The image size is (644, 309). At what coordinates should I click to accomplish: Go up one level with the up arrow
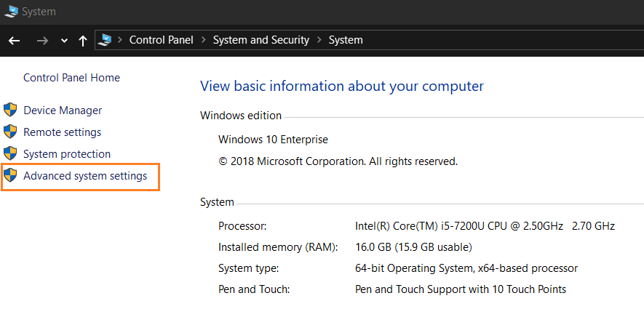coord(83,40)
